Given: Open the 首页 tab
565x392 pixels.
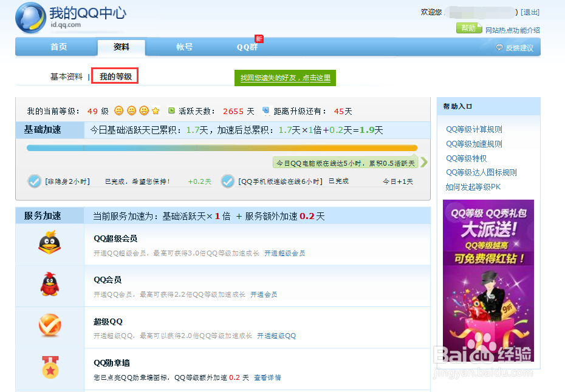Looking at the screenshot, I should (x=59, y=47).
